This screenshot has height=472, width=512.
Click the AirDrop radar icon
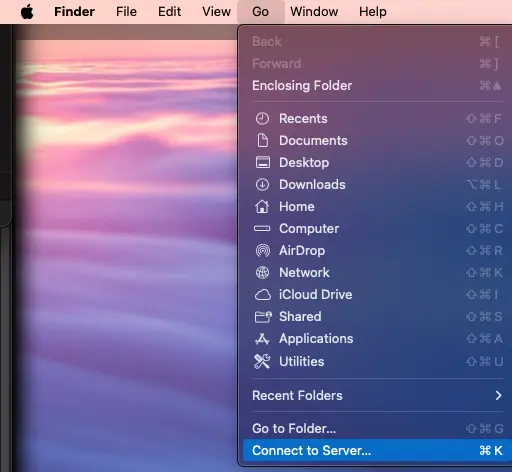262,251
